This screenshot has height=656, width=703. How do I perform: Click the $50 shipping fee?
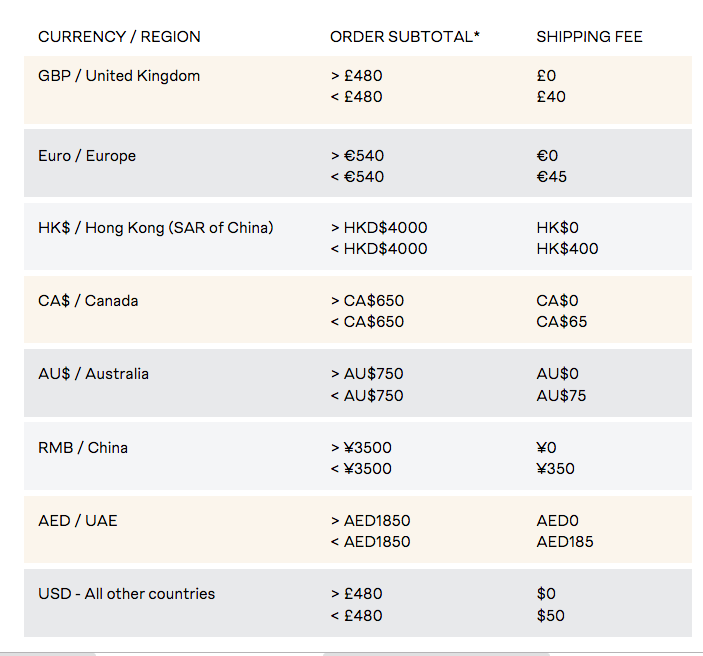tap(550, 615)
